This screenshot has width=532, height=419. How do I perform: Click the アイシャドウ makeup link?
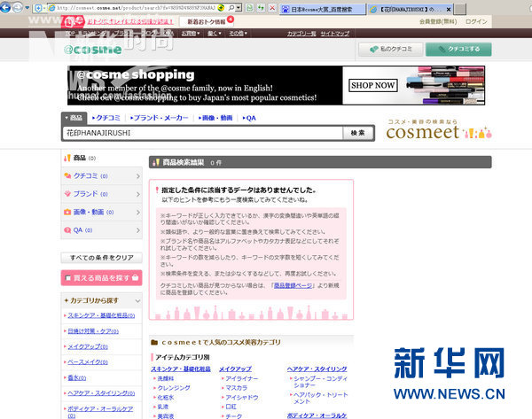click(242, 398)
